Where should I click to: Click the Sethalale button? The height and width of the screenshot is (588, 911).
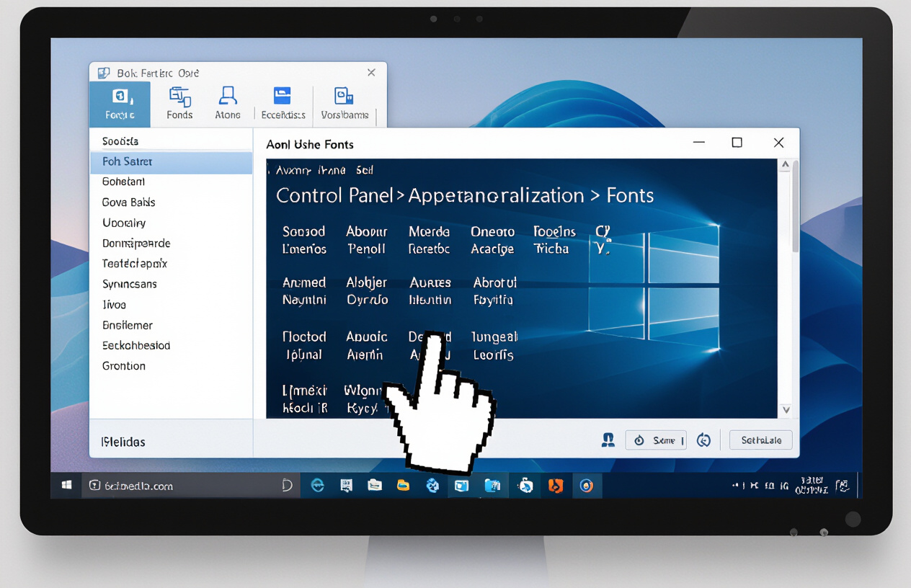tap(761, 440)
